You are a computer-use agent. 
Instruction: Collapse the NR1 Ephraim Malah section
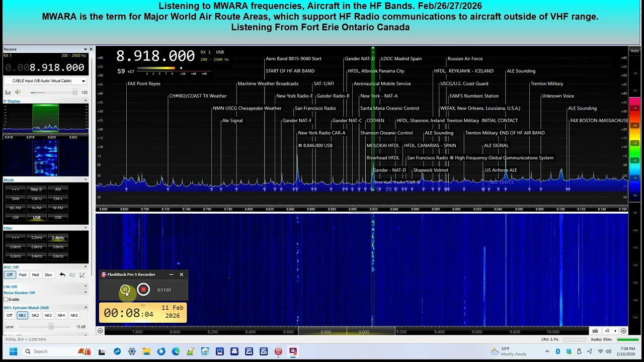pyautogui.click(x=85, y=307)
